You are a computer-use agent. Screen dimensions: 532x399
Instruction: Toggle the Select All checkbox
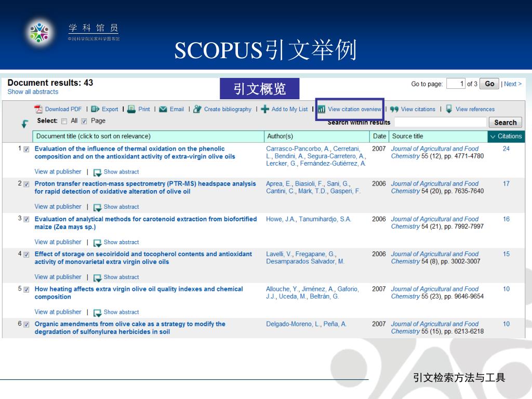(x=64, y=121)
